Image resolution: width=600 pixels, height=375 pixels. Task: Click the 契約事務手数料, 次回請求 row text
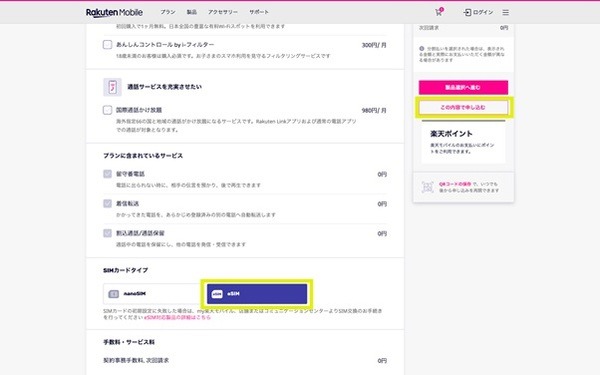pyautogui.click(x=136, y=360)
